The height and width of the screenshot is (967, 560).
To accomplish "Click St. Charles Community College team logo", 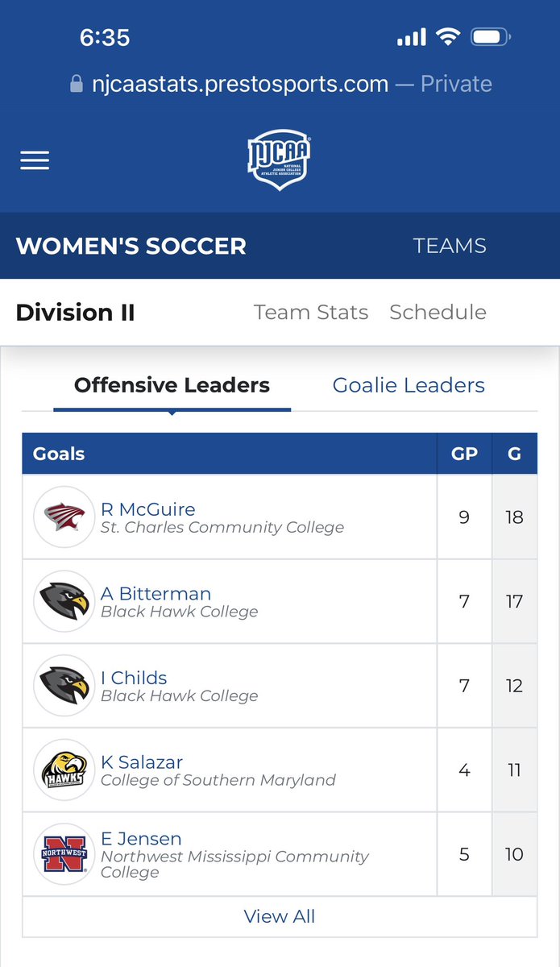I will click(64, 517).
